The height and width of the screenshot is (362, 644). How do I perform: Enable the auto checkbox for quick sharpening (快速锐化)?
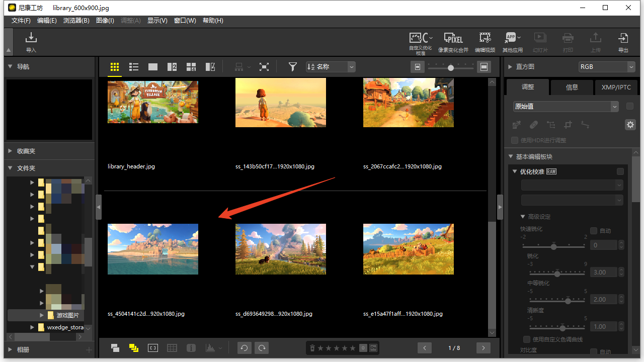[x=594, y=231]
